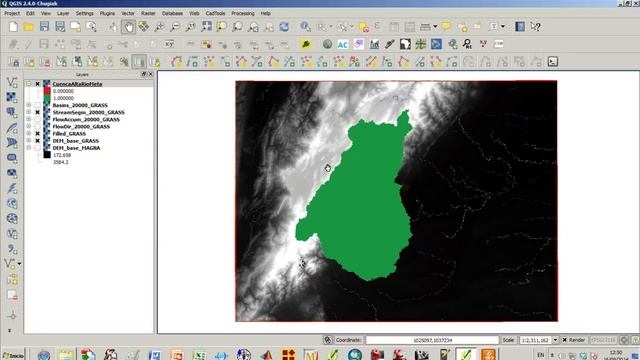Screen dimensions: 640x360
Task: Open the Scale dropdown in status bar
Action: (555, 340)
